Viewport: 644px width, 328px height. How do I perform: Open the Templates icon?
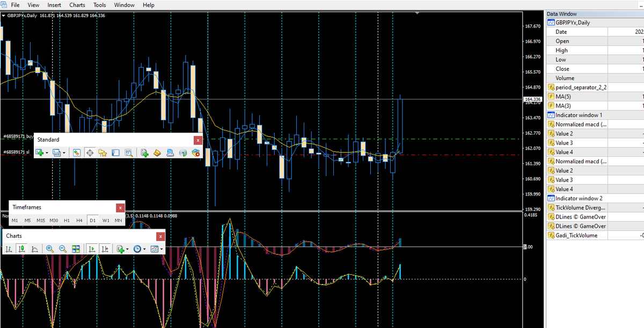pyautogui.click(x=155, y=249)
